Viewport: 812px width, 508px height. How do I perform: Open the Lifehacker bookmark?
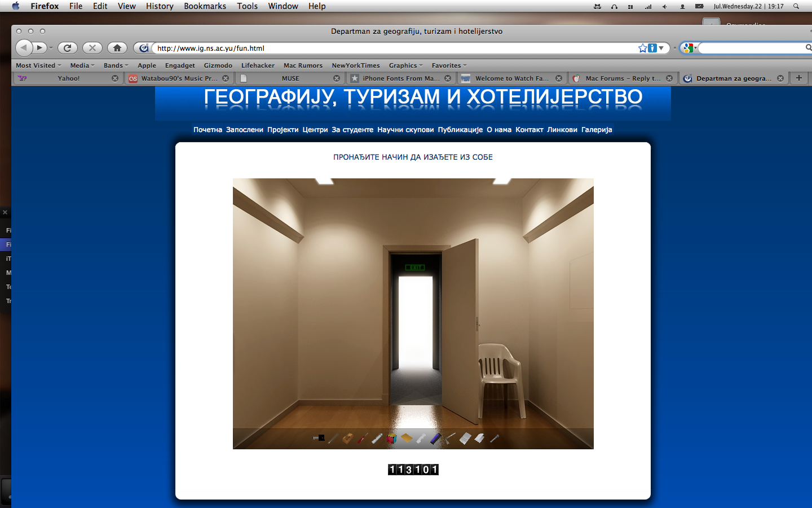pyautogui.click(x=258, y=65)
